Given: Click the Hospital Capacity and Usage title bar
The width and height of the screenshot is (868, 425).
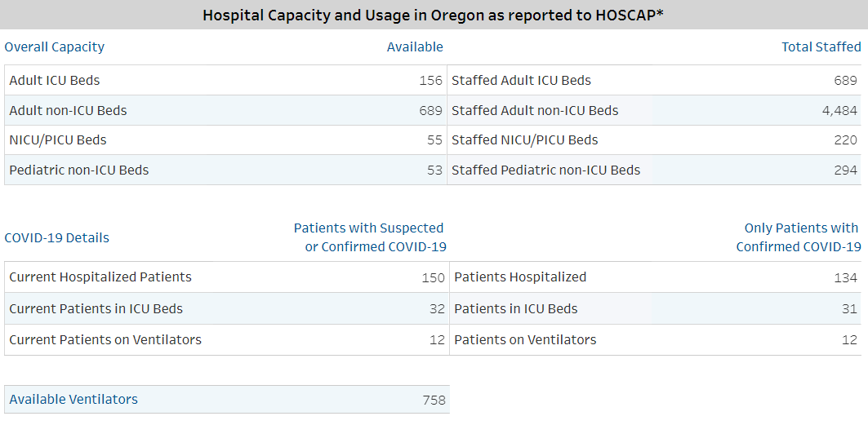Looking at the screenshot, I should pos(433,15).
